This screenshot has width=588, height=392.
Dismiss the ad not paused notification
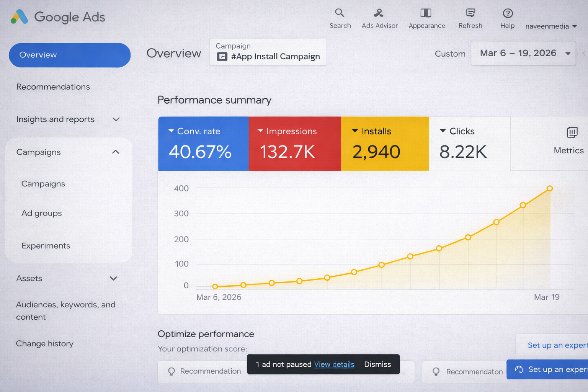coord(377,364)
